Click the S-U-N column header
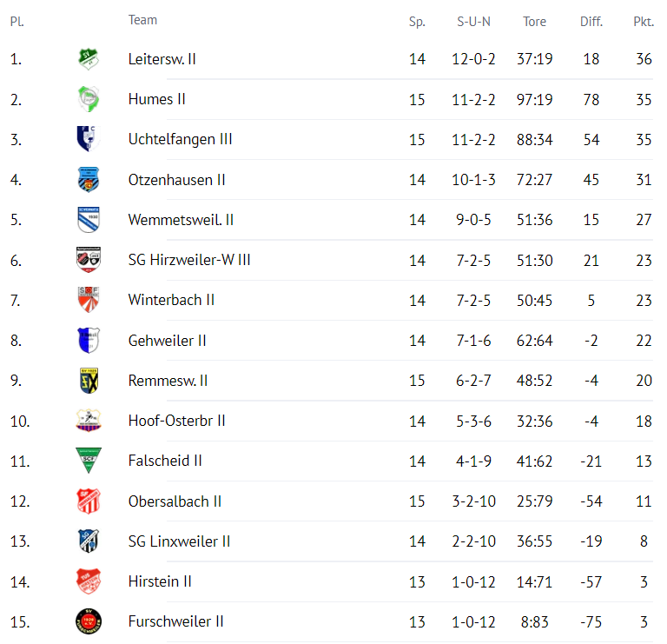 pos(473,21)
